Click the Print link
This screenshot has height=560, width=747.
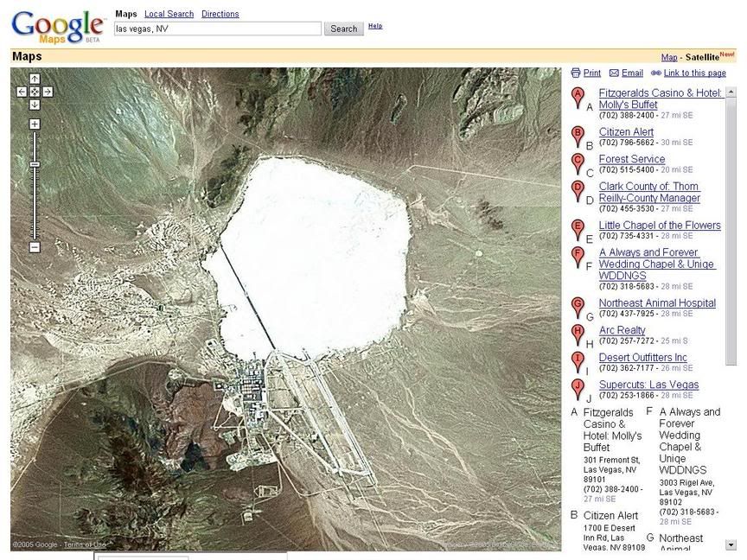(592, 73)
